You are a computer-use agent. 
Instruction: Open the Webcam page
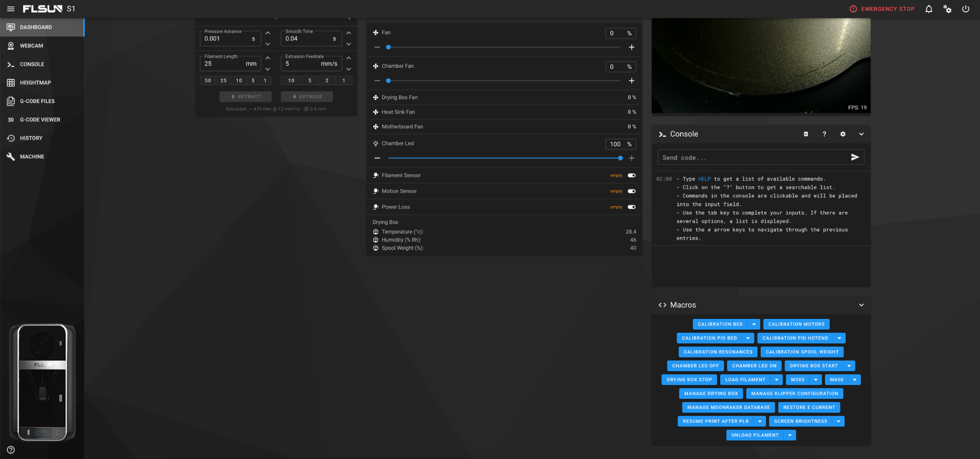coord(42,46)
